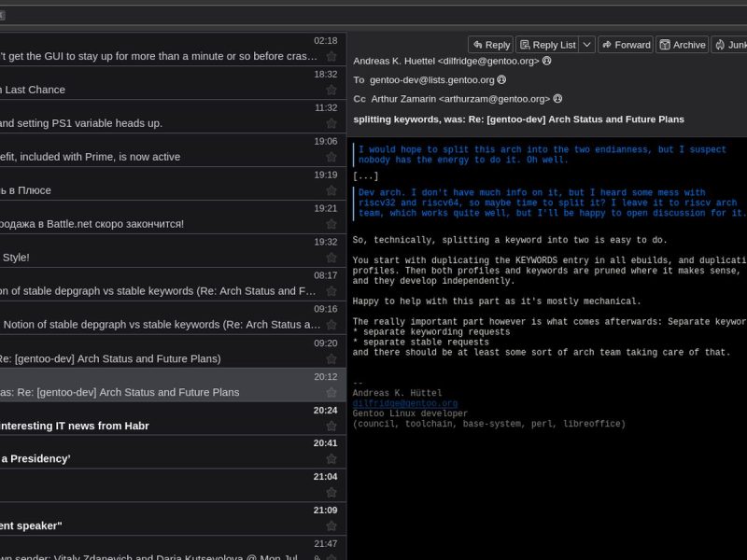
Task: Open message about setting PS1 variable
Action: pos(173,117)
